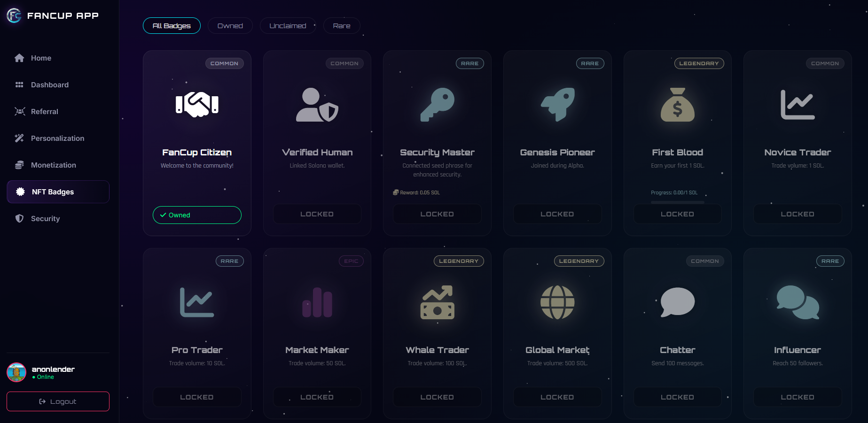The image size is (868, 423).
Task: Click the Verified Human user-shield icon
Action: pos(317,105)
